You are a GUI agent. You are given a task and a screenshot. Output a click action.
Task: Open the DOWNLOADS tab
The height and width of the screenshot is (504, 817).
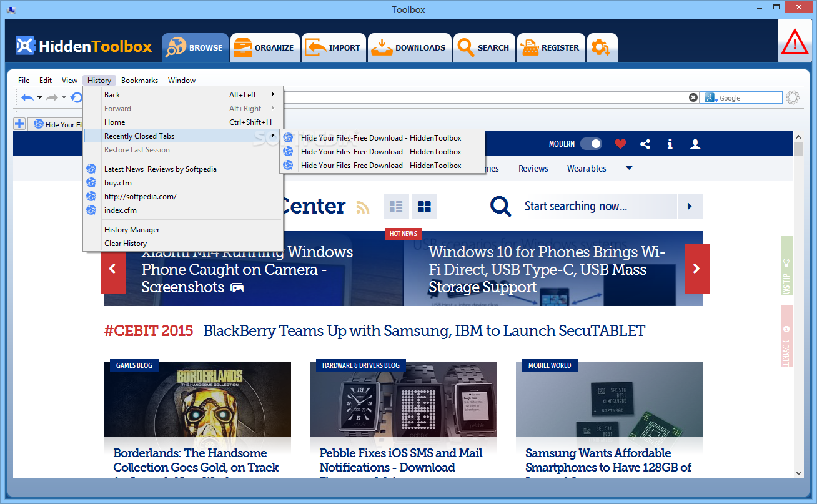[x=409, y=47]
